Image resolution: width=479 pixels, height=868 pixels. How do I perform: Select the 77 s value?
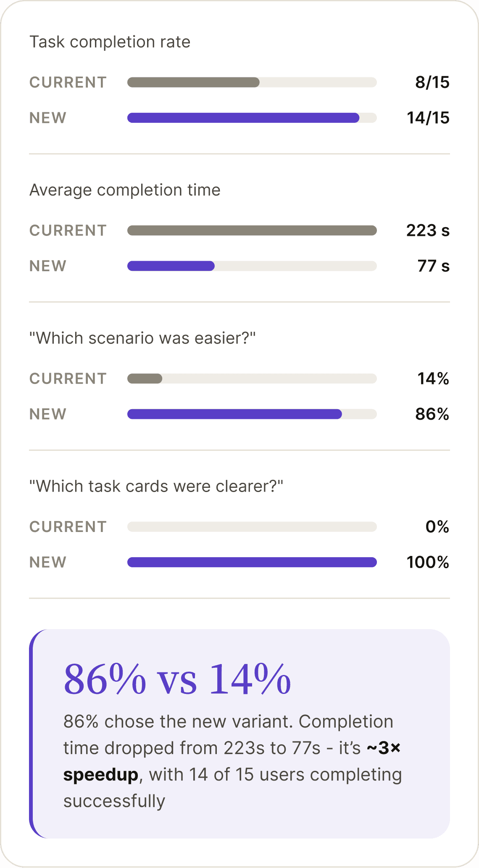(x=434, y=266)
